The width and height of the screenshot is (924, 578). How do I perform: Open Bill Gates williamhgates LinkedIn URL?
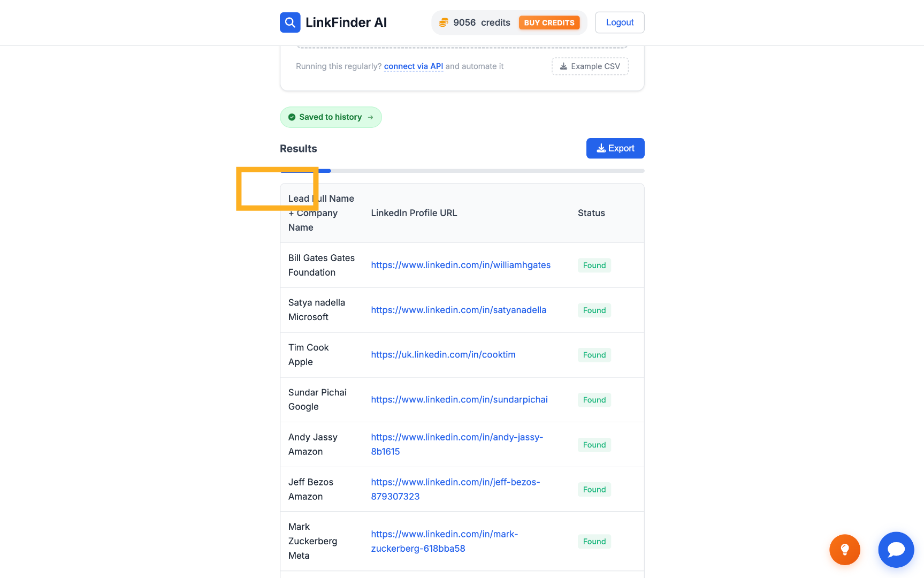(x=461, y=265)
